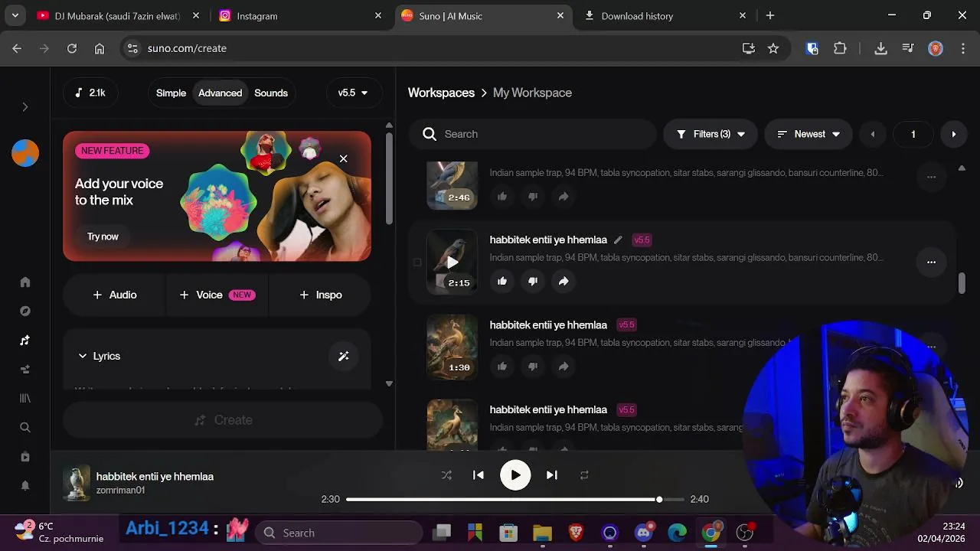The width and height of the screenshot is (980, 551).
Task: Click Try now on voice banner
Action: click(x=103, y=236)
